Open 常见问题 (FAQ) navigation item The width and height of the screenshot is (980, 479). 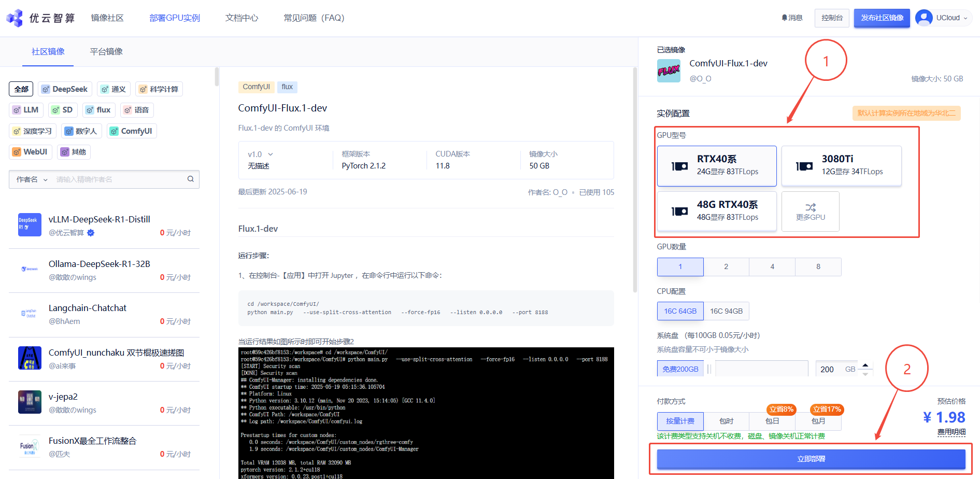pos(314,18)
